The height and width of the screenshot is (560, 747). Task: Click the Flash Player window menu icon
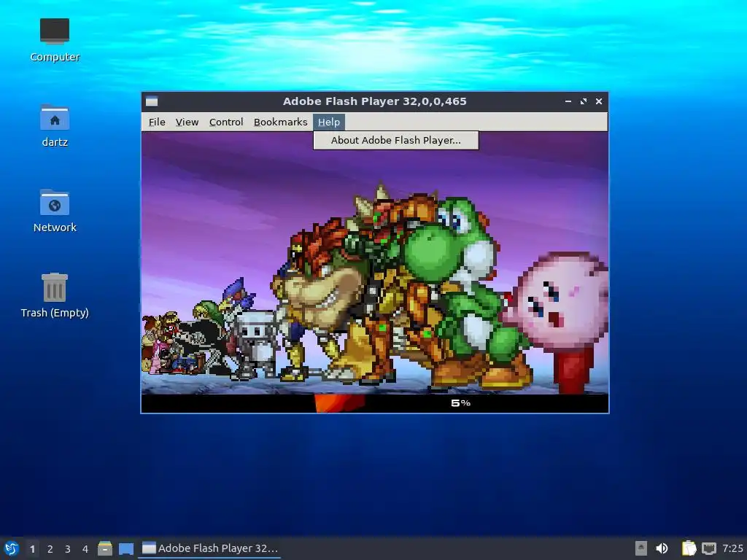click(152, 101)
